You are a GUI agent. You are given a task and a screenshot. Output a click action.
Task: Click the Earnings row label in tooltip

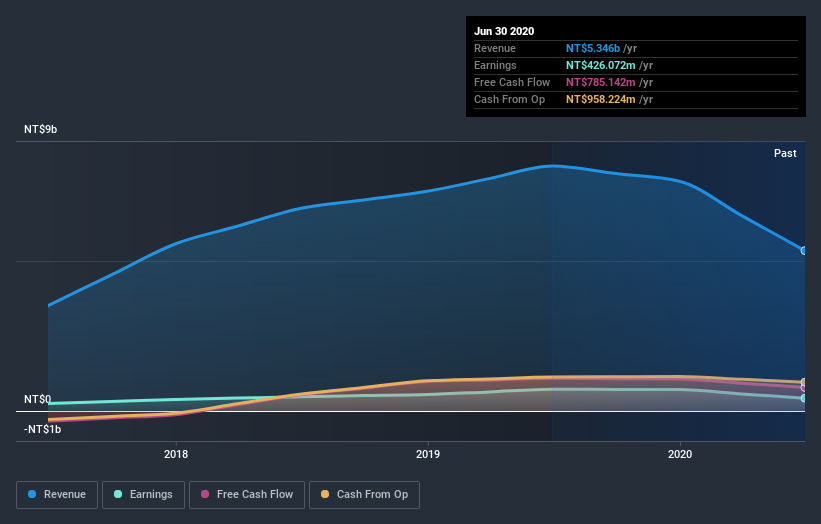pyautogui.click(x=495, y=65)
